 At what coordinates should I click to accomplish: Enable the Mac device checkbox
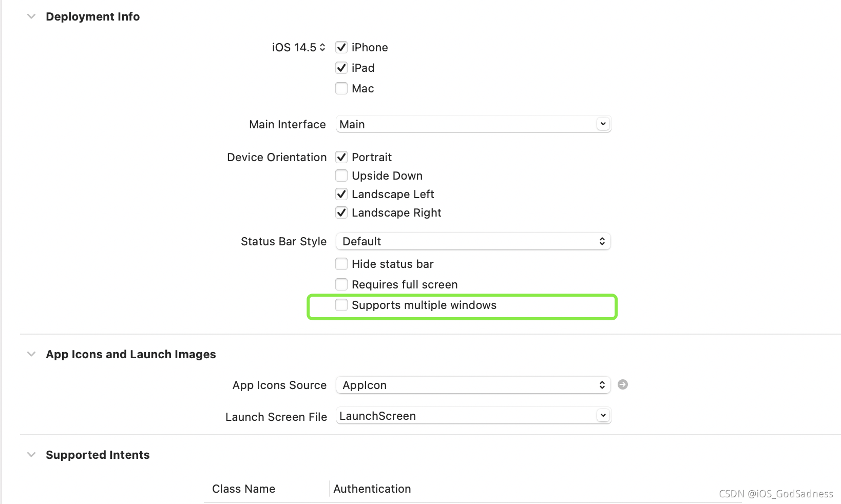pos(341,88)
